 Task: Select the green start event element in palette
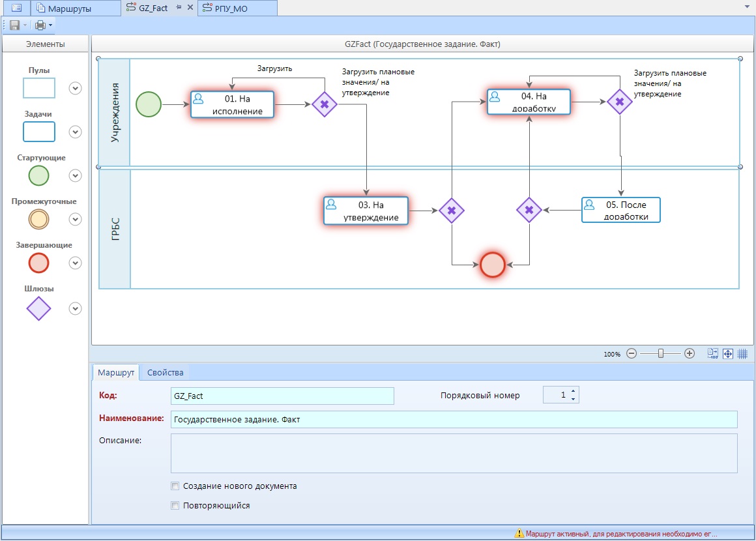39,175
